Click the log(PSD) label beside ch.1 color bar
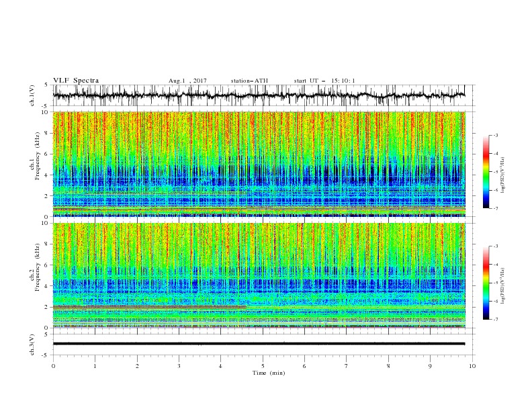 point(503,175)
